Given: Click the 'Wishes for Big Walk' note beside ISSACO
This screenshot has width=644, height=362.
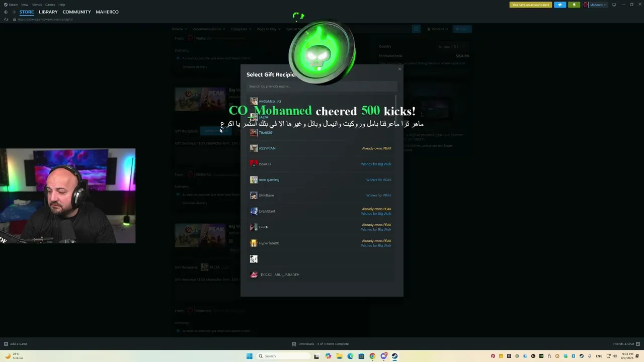Looking at the screenshot, I should 376,164.
